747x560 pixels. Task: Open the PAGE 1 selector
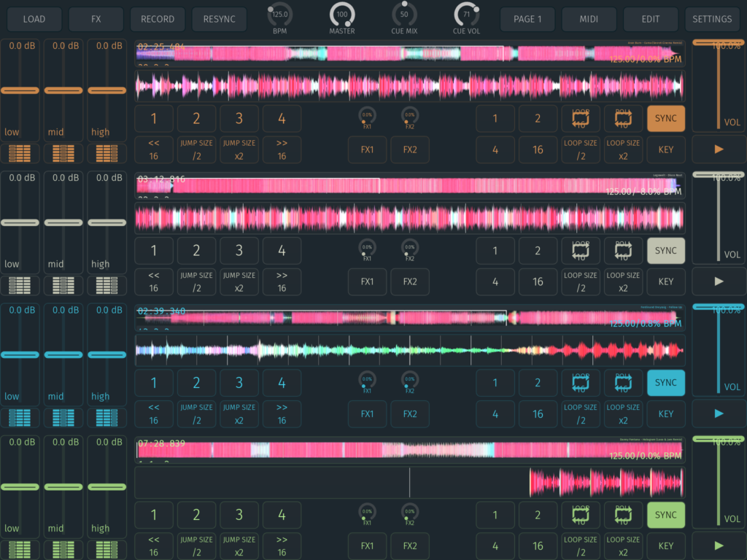tap(527, 19)
